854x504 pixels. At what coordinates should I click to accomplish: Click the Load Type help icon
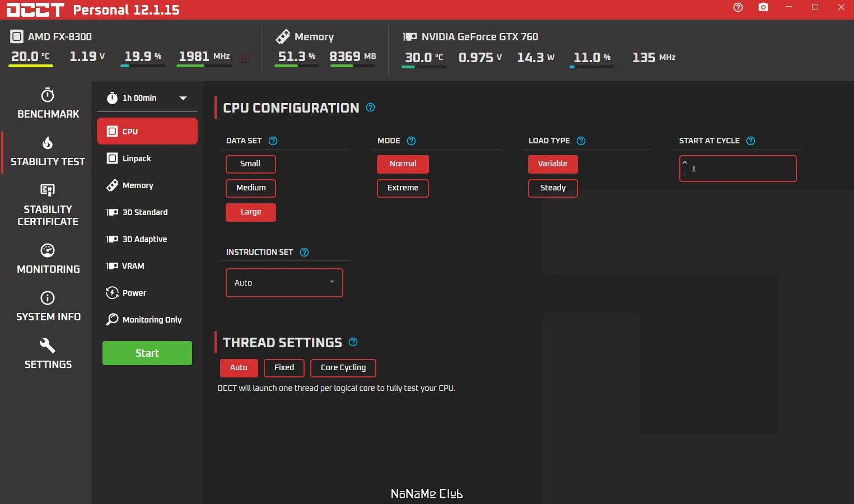tap(581, 141)
